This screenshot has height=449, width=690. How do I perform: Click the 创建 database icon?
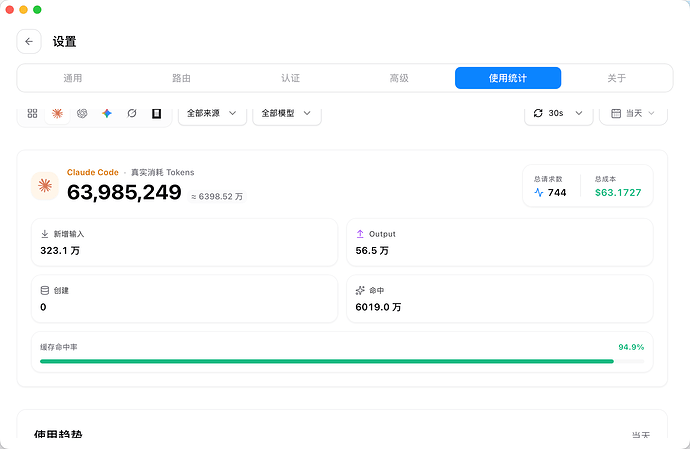(x=44, y=290)
